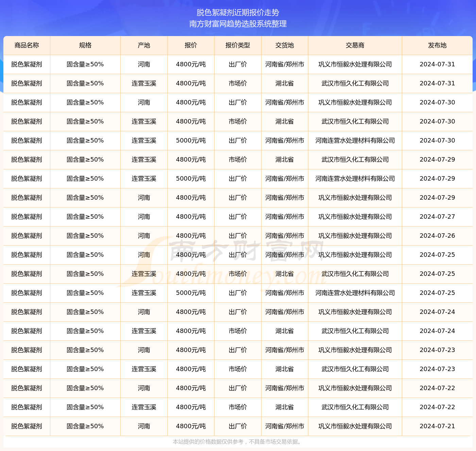Image resolution: width=476 pixels, height=451 pixels.
Task: Click the 交易商 column header
Action: coord(355,45)
